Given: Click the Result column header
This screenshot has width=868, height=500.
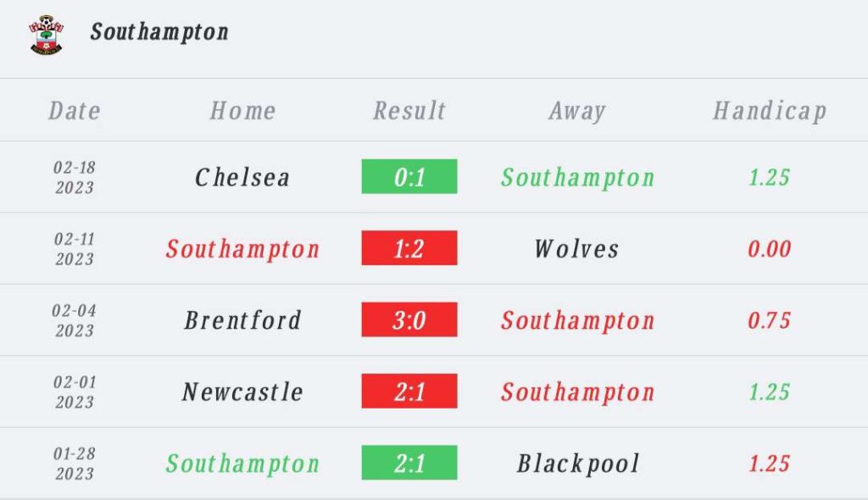Looking at the screenshot, I should coord(409,111).
